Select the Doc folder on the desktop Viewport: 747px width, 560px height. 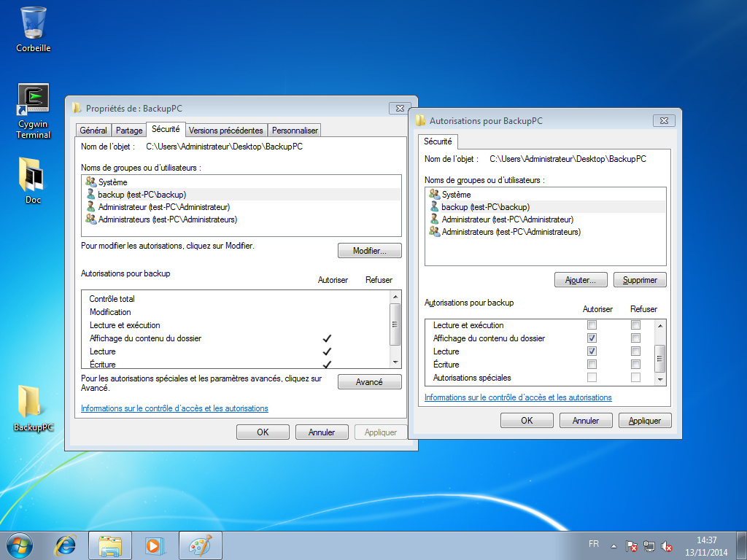pos(33,179)
